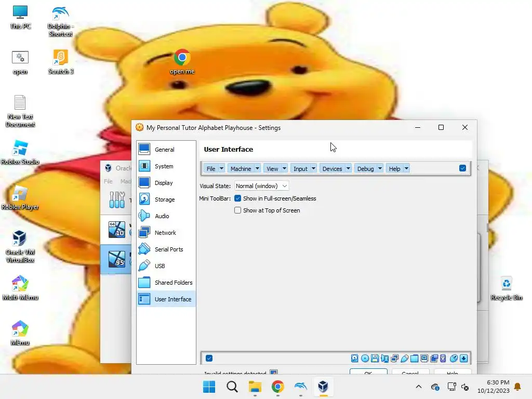Image resolution: width=532 pixels, height=399 pixels.
Task: Click the virtualization features chip indicator
Action: click(x=443, y=358)
